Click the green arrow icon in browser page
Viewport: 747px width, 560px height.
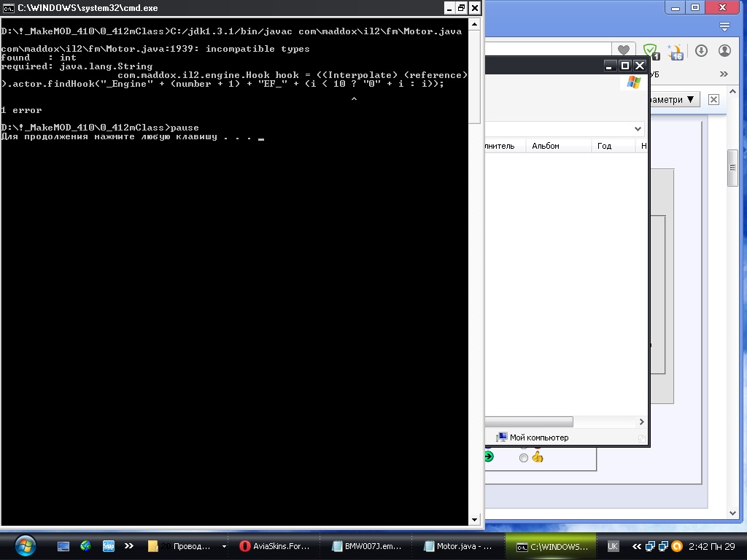(x=489, y=456)
